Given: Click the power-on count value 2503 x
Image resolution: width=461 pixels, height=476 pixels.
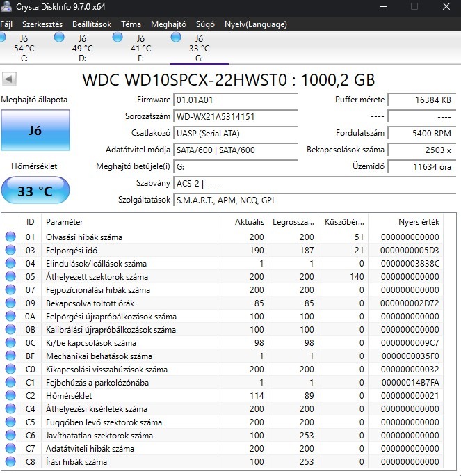Looking at the screenshot, I should pos(422,150).
